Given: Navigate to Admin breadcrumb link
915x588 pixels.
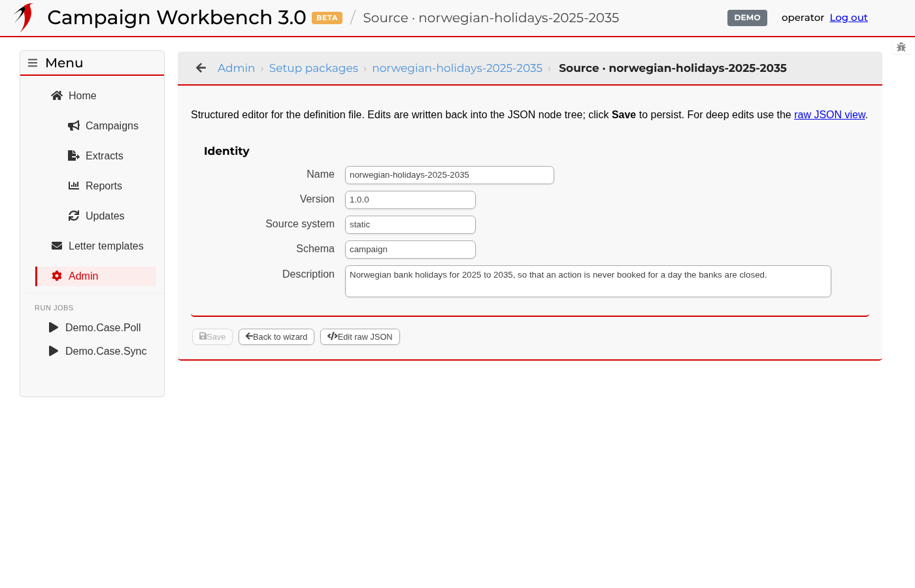Looking at the screenshot, I should (236, 68).
